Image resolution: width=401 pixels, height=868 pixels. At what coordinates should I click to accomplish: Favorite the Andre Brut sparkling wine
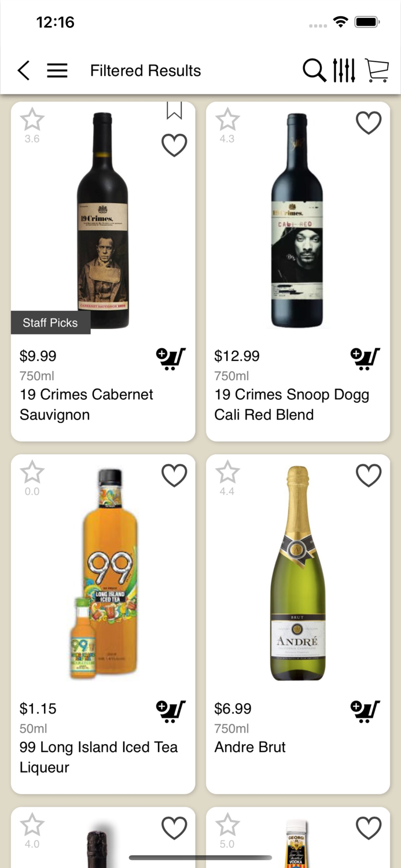tap(369, 475)
